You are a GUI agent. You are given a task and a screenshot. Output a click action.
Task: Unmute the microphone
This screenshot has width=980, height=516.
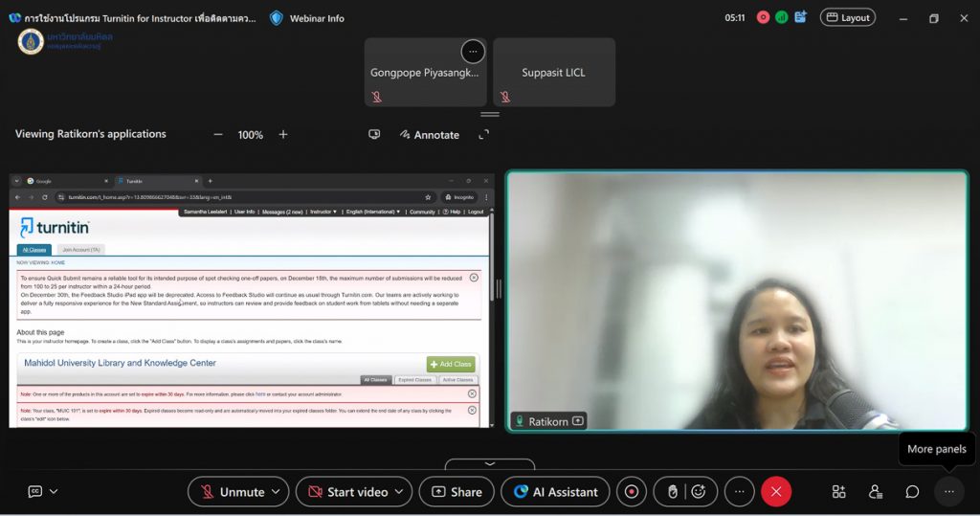pyautogui.click(x=232, y=492)
